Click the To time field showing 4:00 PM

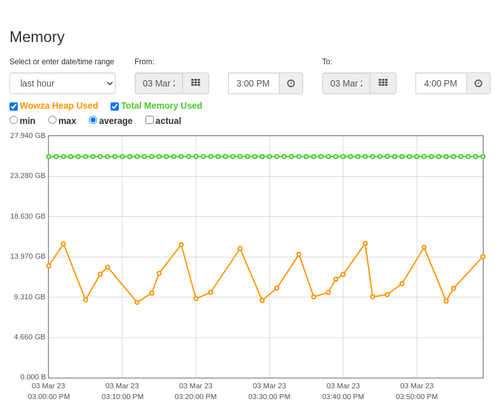tap(441, 83)
